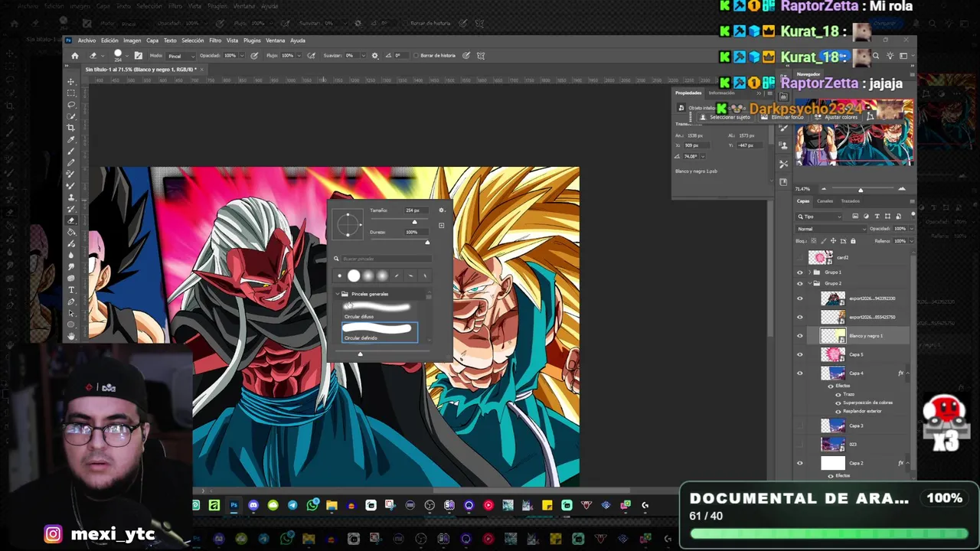This screenshot has width=980, height=551.
Task: Hide the Capa 4 layer
Action: [800, 373]
